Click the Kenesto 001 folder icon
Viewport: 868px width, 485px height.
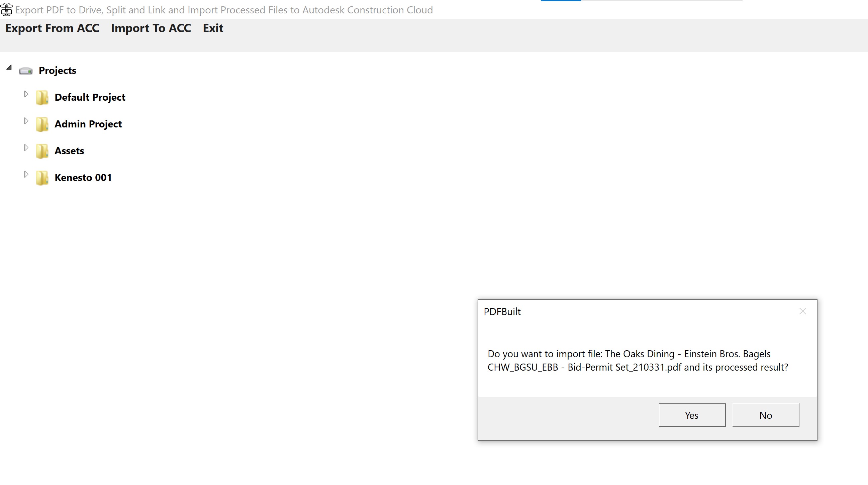coord(42,178)
